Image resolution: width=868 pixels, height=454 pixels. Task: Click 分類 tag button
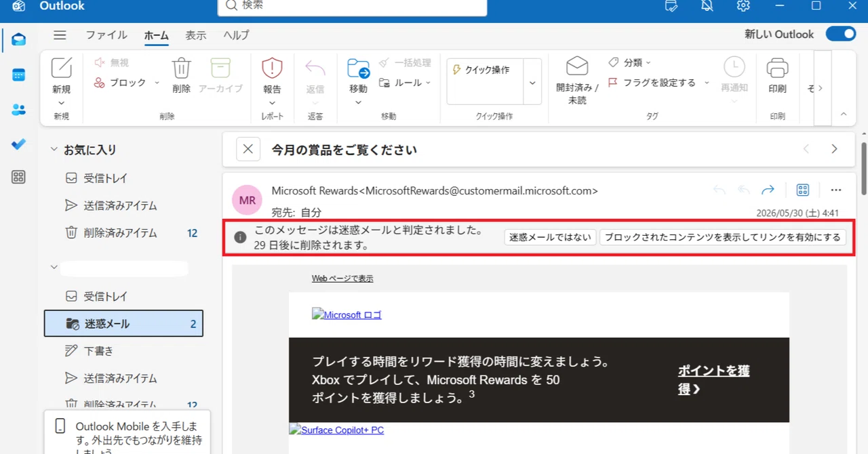point(625,62)
